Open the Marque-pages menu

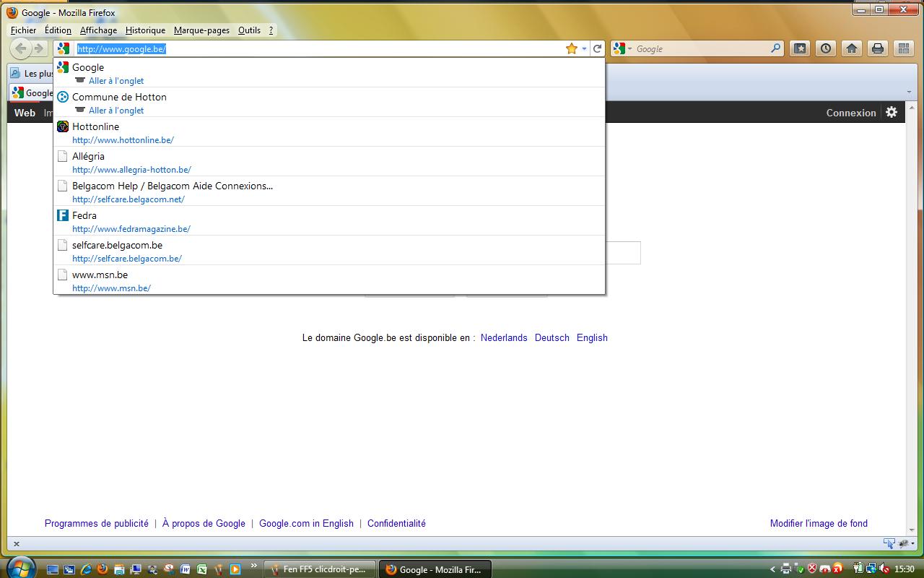point(201,30)
